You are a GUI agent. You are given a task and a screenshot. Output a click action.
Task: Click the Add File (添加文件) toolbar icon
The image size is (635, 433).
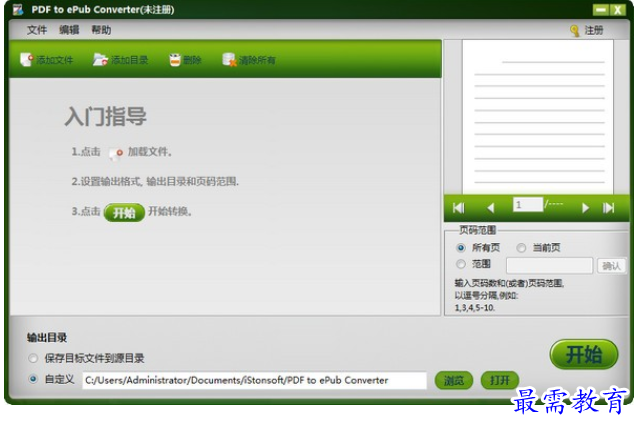coord(27,60)
